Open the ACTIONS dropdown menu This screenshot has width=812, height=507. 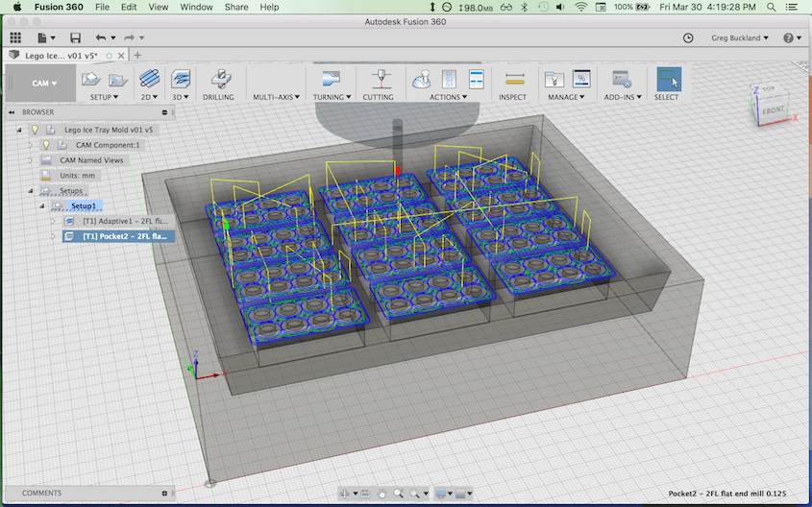448,97
